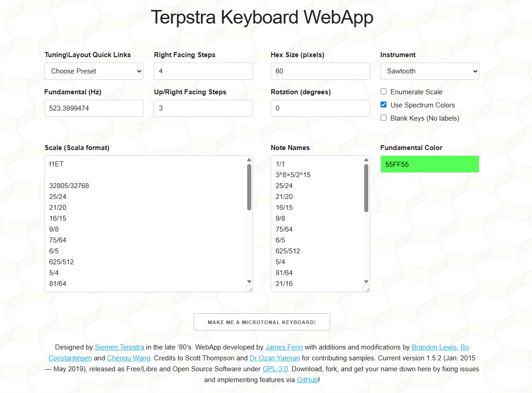Viewport: 532px width, 393px height.
Task: Enable the Enumerate Scale checkbox
Action: coord(383,92)
